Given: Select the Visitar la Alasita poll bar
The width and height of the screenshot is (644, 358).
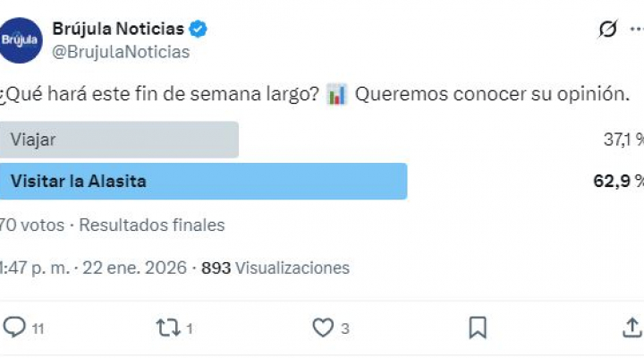Looking at the screenshot, I should [204, 181].
